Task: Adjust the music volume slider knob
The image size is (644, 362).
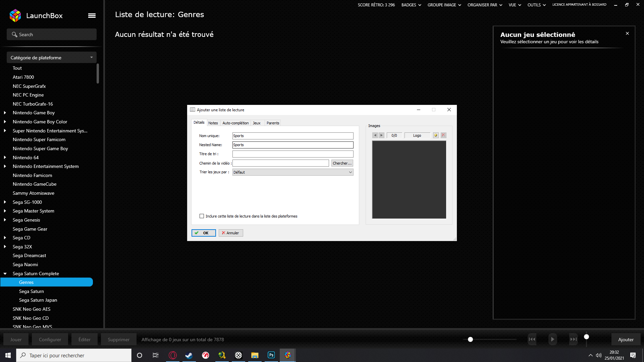Action: point(586,337)
